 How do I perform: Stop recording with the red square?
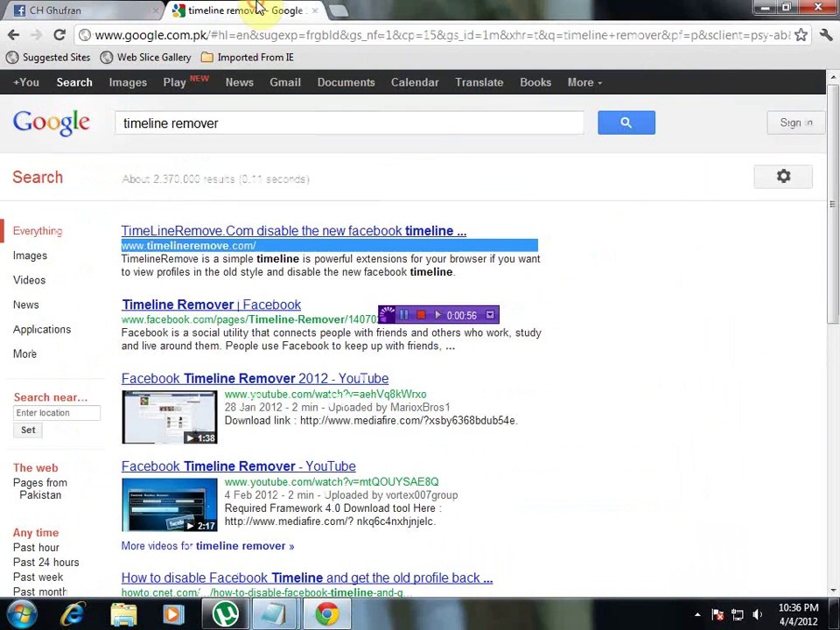(421, 315)
